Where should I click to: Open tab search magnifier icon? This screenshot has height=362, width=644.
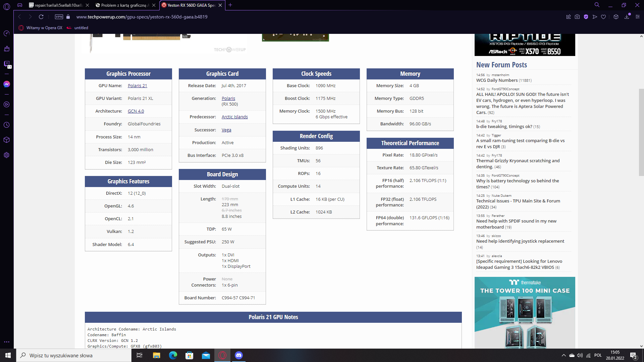click(x=597, y=5)
